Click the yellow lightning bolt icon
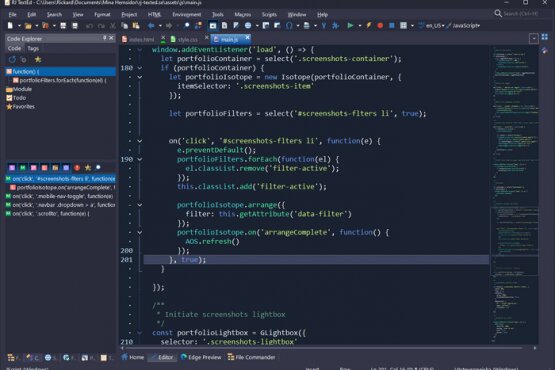Image resolution: width=555 pixels, height=370 pixels. click(x=369, y=25)
